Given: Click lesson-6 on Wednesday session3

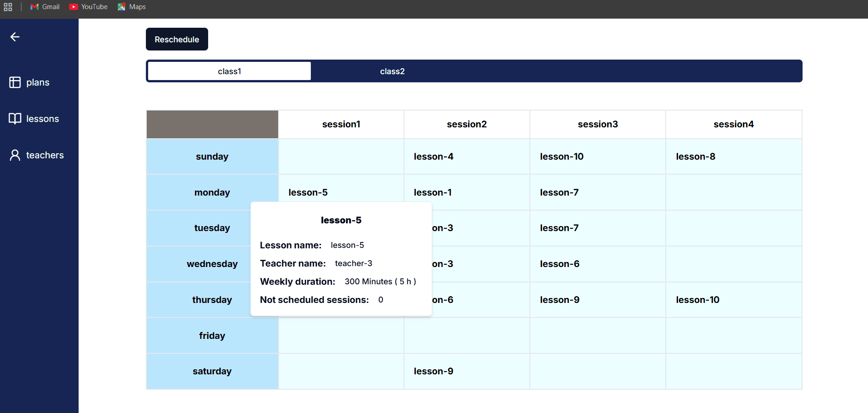Looking at the screenshot, I should 560,264.
